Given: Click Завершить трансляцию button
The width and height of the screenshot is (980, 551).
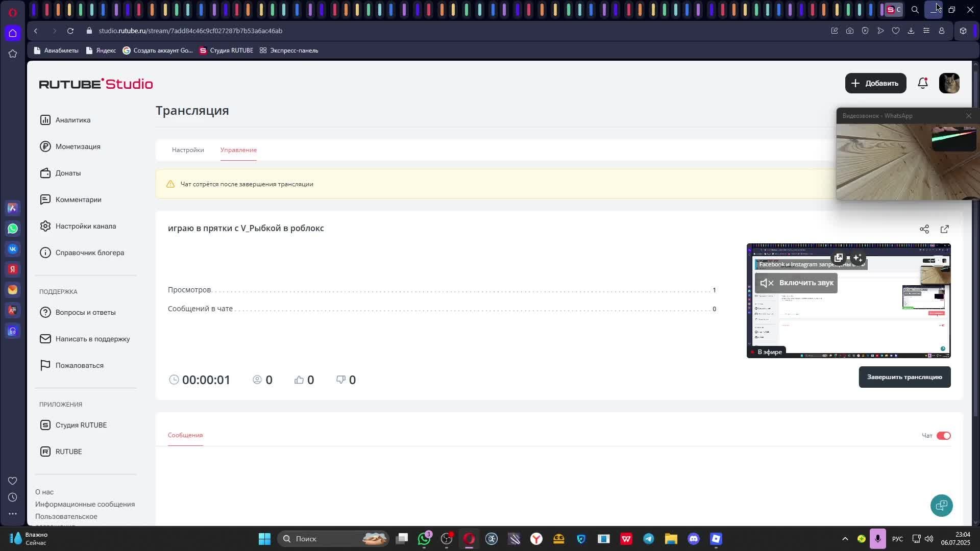Looking at the screenshot, I should point(904,377).
